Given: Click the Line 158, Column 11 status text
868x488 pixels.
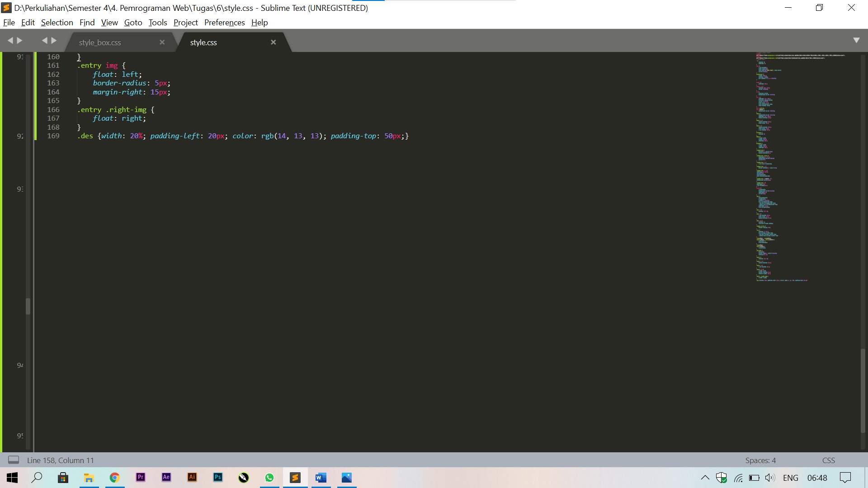Looking at the screenshot, I should 61,460.
